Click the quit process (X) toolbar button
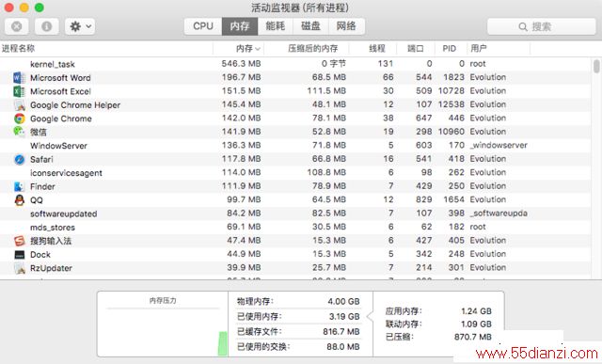The image size is (602, 364). (x=17, y=26)
